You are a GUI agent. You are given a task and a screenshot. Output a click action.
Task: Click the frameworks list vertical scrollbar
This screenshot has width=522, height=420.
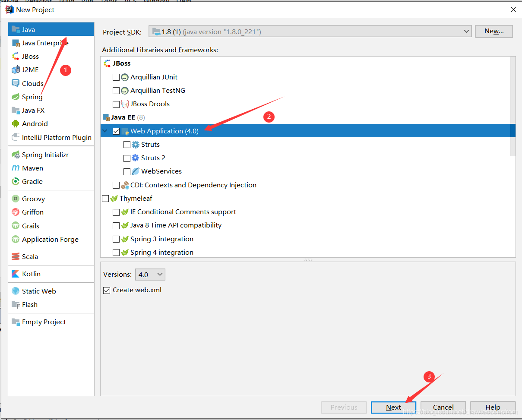coord(513,106)
